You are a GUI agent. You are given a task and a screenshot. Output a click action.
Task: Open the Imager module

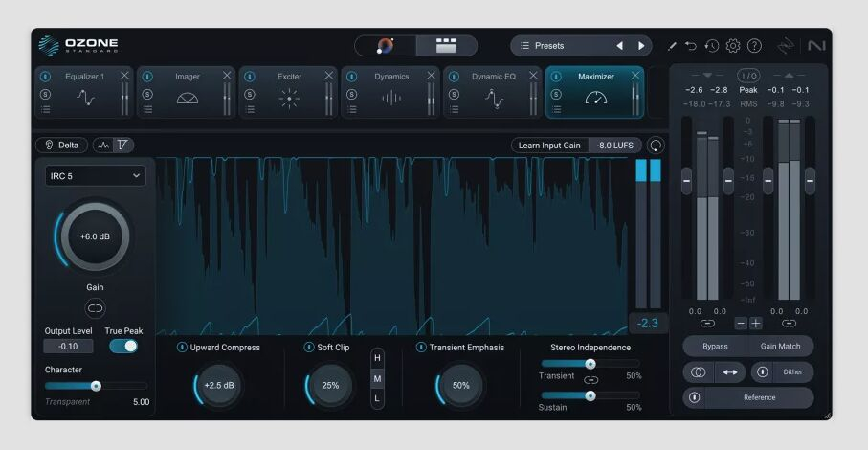(x=188, y=97)
